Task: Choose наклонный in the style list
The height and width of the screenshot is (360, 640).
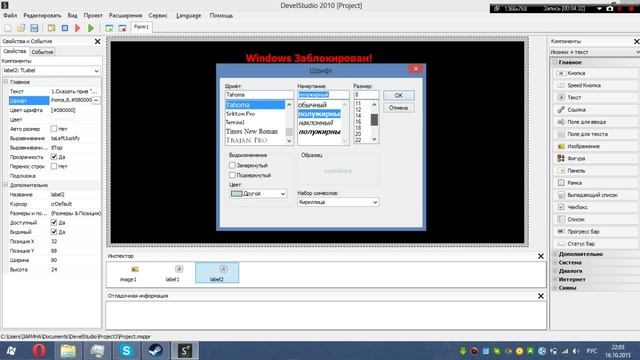Action: [316, 122]
